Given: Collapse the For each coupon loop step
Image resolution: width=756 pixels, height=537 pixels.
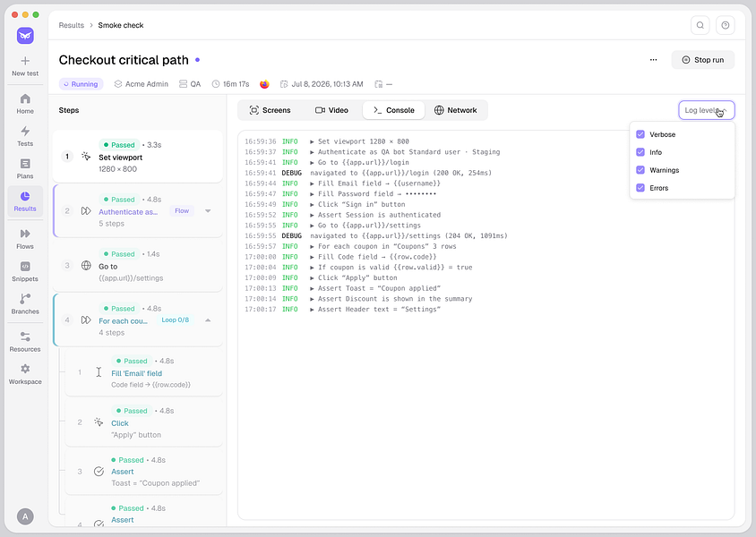Looking at the screenshot, I should click(x=208, y=320).
